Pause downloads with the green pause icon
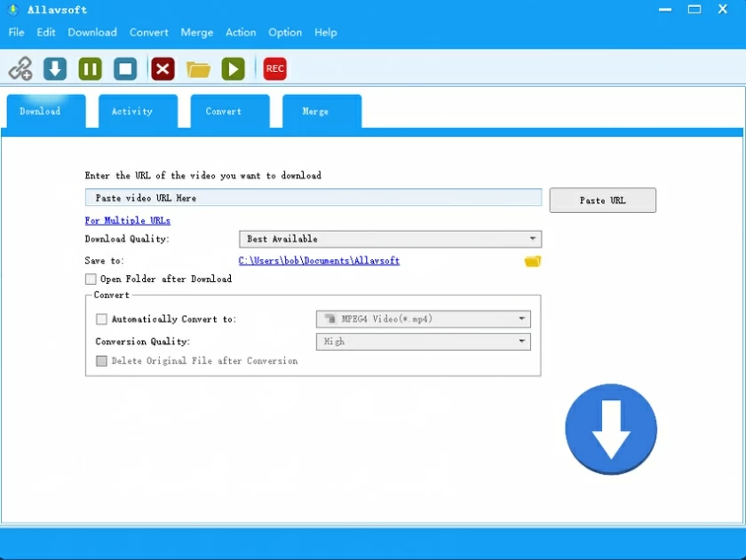746x560 pixels. [x=90, y=68]
